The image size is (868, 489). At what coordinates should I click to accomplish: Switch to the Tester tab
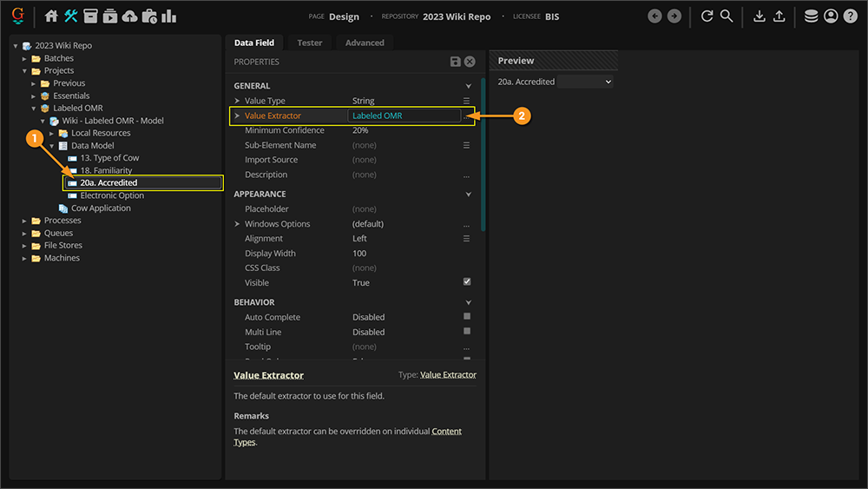click(309, 43)
